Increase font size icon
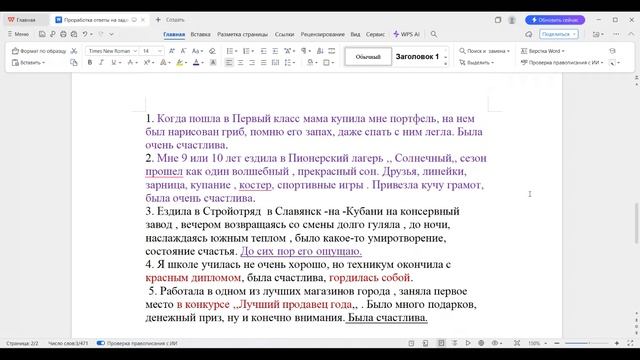The height and width of the screenshot is (360, 640). click(x=172, y=51)
